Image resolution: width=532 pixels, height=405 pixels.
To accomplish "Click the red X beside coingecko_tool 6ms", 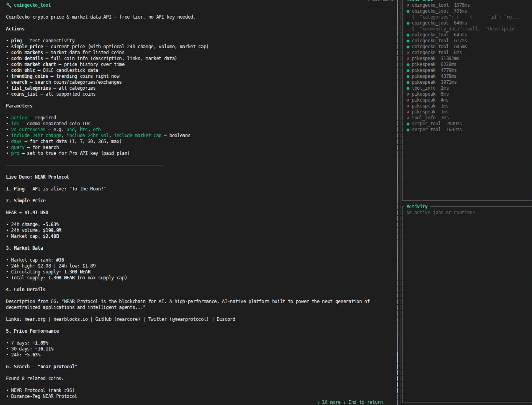I will click(408, 53).
